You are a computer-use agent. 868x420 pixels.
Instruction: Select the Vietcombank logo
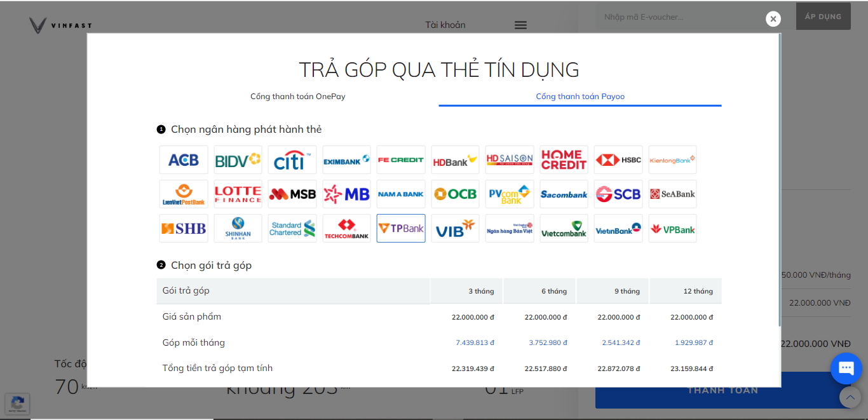point(564,229)
